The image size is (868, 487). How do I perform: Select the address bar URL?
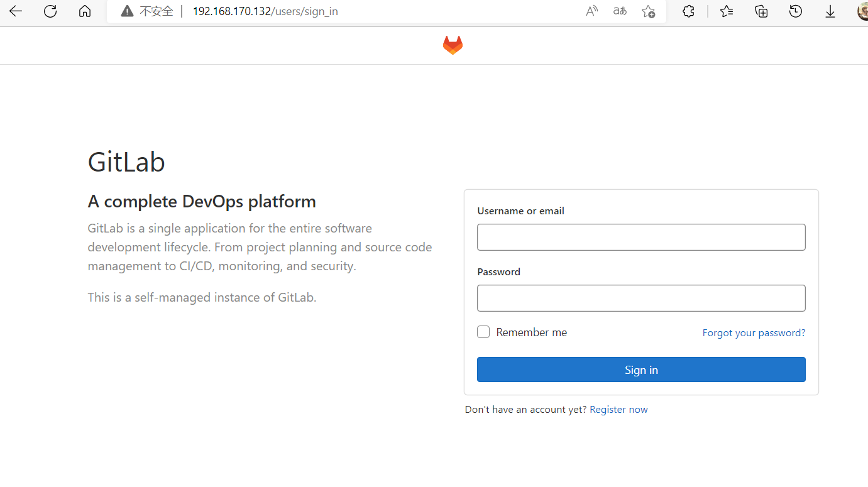click(265, 11)
